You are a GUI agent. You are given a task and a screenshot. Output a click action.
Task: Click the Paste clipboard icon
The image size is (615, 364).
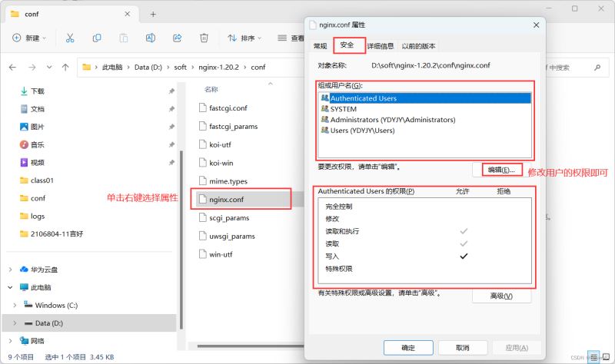click(124, 38)
